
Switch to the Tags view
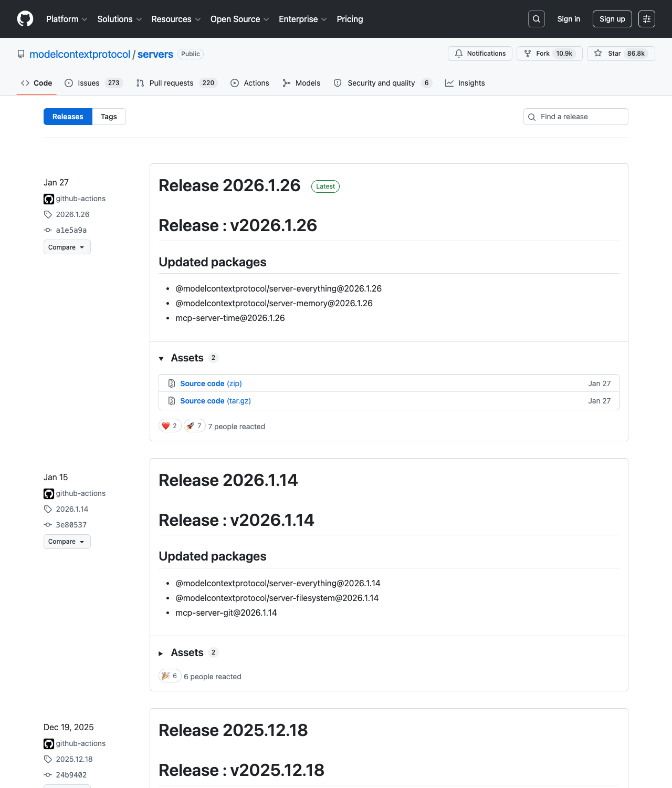pyautogui.click(x=109, y=117)
